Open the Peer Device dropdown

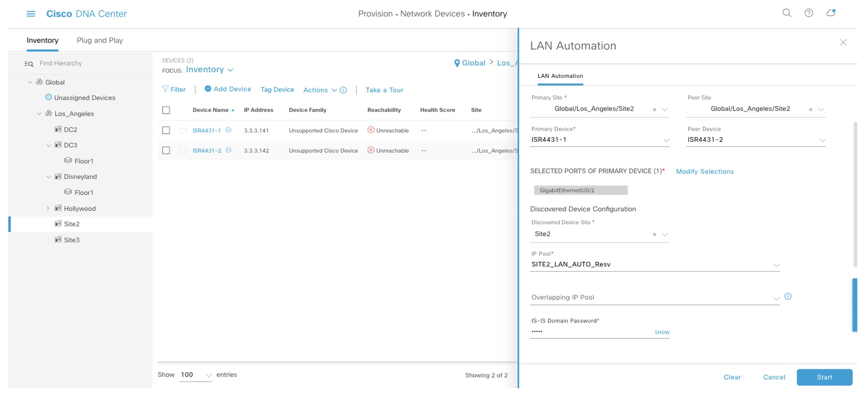(756, 140)
